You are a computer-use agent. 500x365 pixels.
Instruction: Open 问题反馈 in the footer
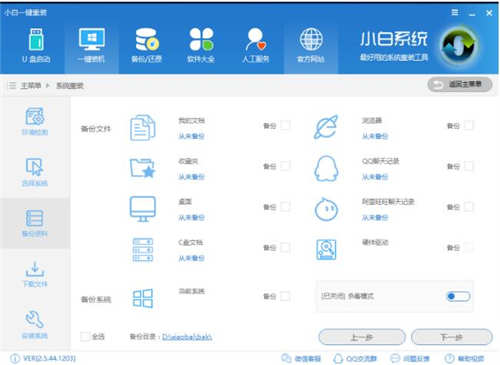(410, 359)
